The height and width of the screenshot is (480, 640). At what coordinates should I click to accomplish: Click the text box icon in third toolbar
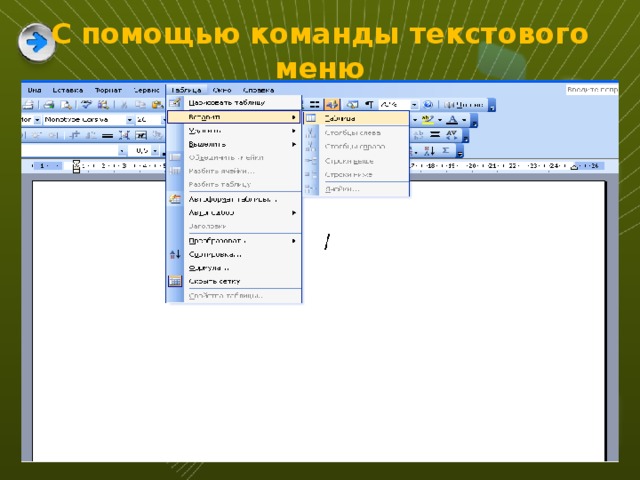[141, 136]
